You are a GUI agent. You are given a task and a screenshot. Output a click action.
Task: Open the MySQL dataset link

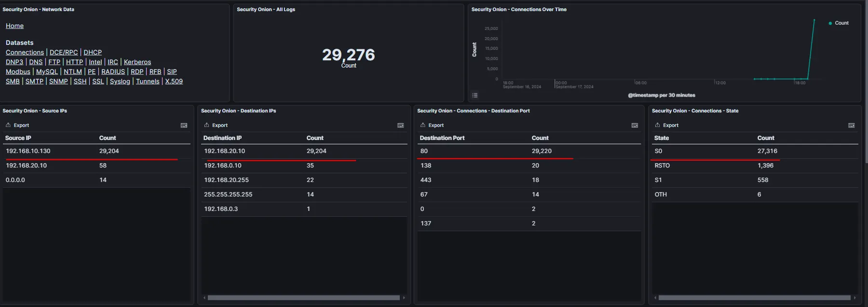[x=47, y=72]
